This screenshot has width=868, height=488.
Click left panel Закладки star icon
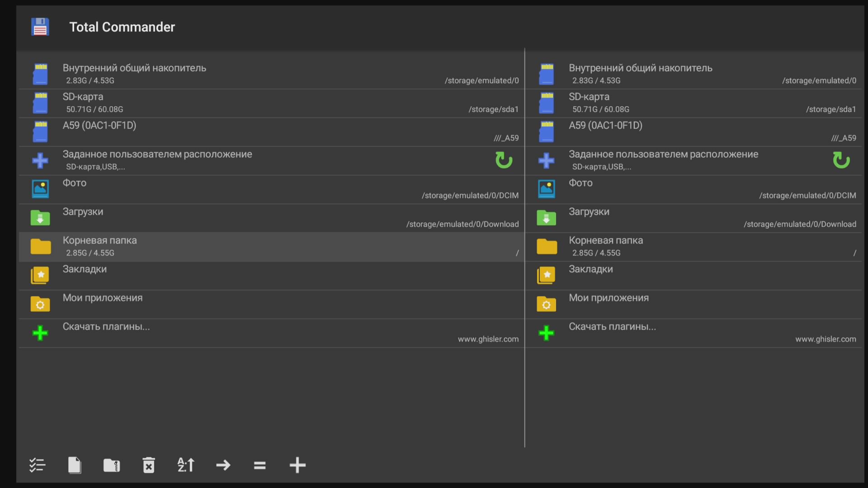tap(40, 275)
